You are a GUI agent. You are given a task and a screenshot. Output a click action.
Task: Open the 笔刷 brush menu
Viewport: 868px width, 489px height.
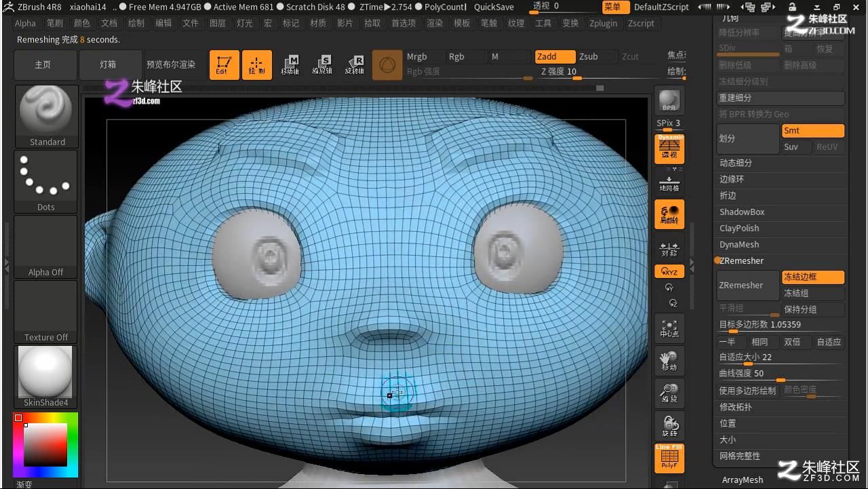pyautogui.click(x=55, y=23)
